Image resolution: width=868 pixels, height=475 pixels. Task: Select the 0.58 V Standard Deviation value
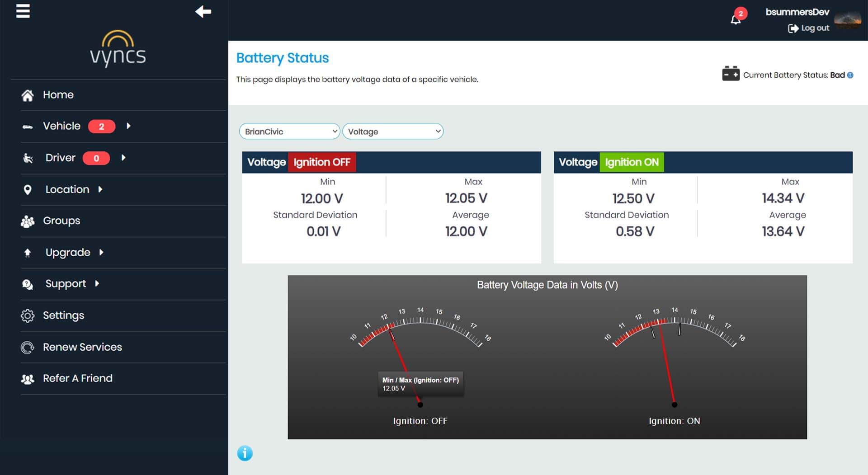pyautogui.click(x=635, y=231)
